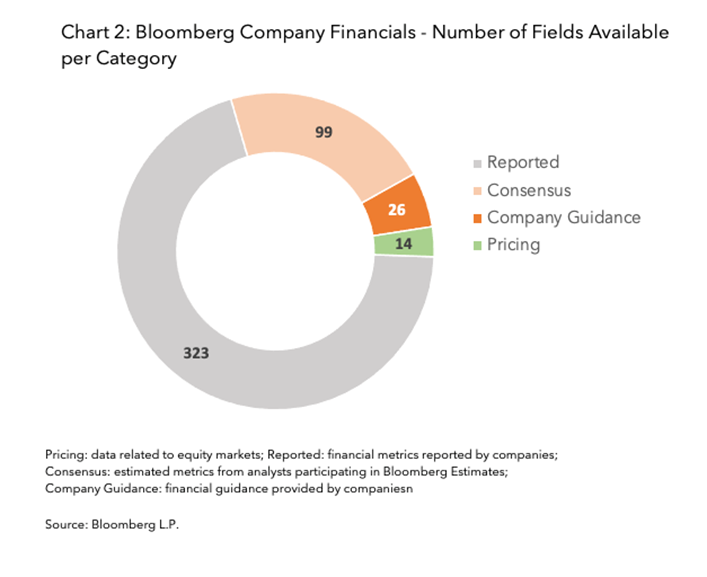Image resolution: width=707 pixels, height=577 pixels.
Task: Select the Reported legend label
Action: [523, 162]
